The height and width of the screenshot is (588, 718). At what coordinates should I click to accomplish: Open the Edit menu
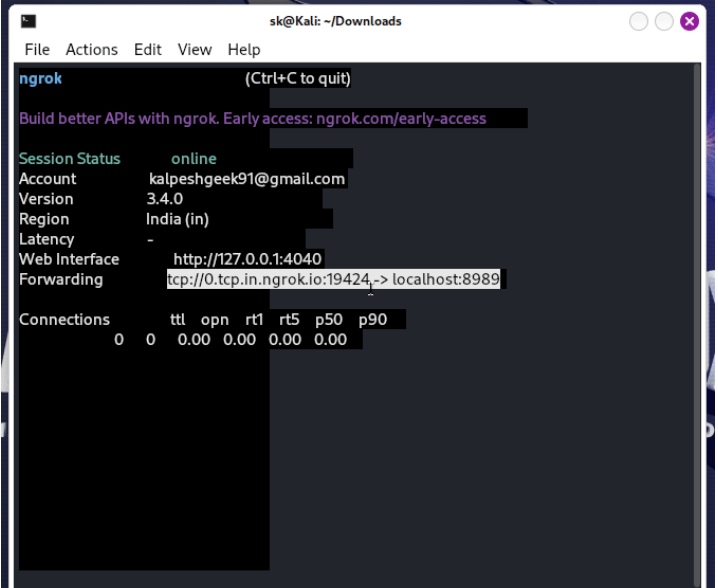point(147,49)
